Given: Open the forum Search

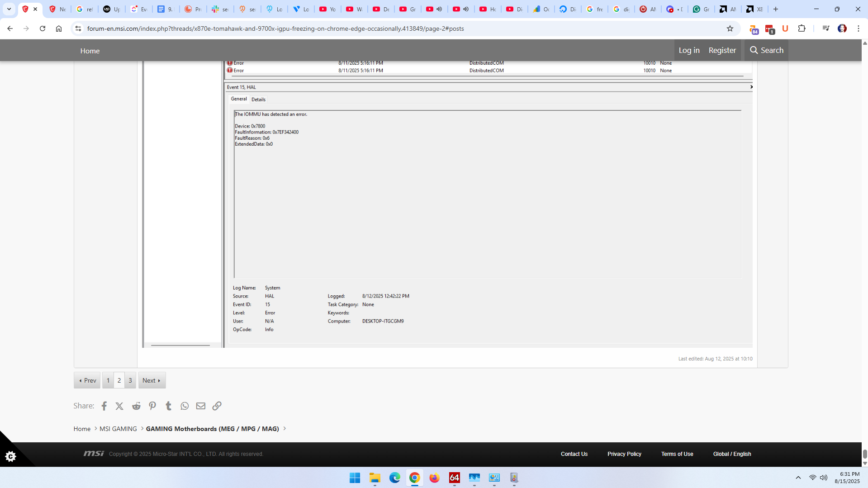Looking at the screenshot, I should [766, 50].
